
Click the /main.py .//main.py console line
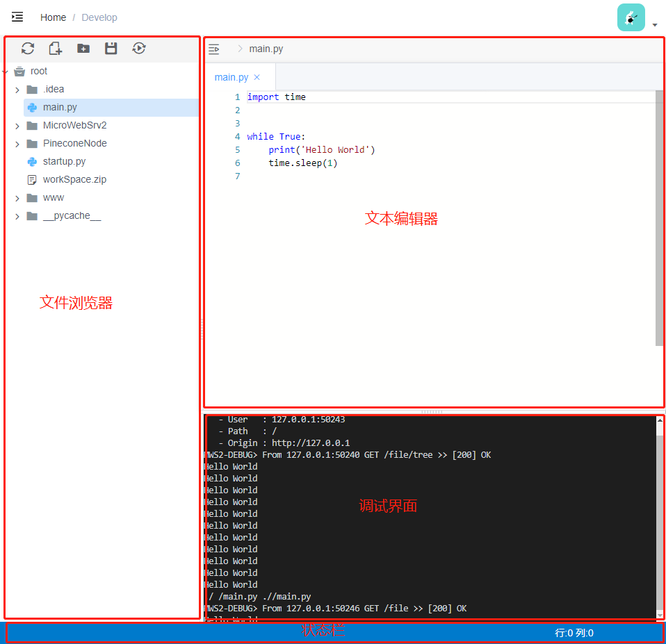click(x=259, y=597)
